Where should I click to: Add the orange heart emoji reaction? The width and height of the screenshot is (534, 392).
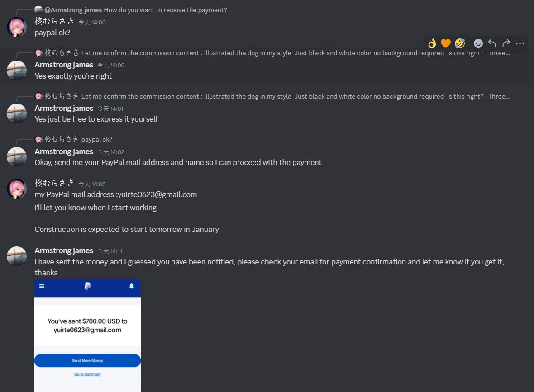tap(445, 43)
